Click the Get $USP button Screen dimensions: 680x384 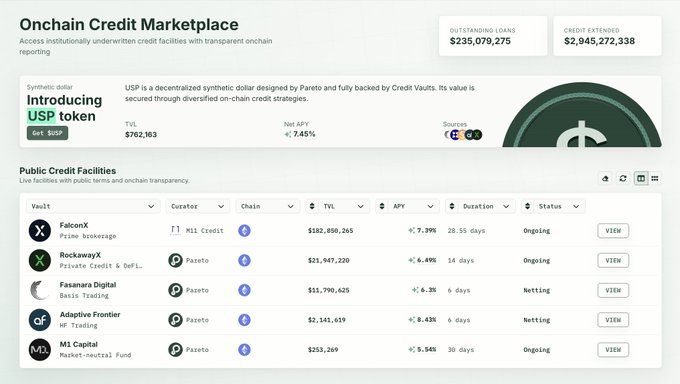click(47, 133)
